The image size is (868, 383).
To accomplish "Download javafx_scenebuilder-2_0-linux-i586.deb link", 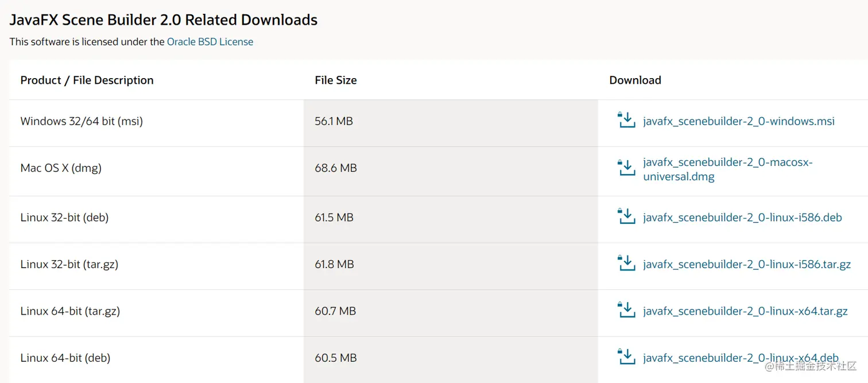I will 742,218.
